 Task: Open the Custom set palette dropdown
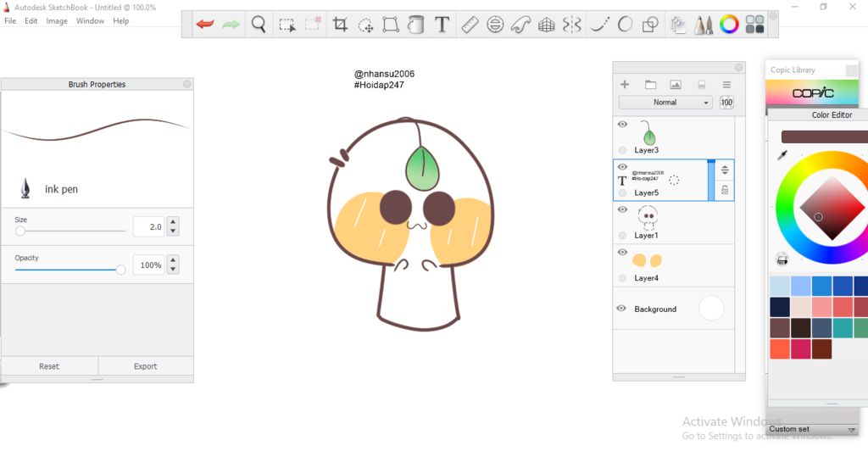coord(813,429)
